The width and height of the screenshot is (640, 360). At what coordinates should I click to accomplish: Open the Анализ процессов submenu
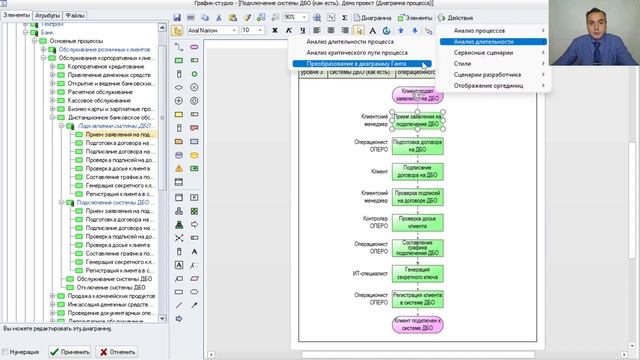tap(493, 31)
